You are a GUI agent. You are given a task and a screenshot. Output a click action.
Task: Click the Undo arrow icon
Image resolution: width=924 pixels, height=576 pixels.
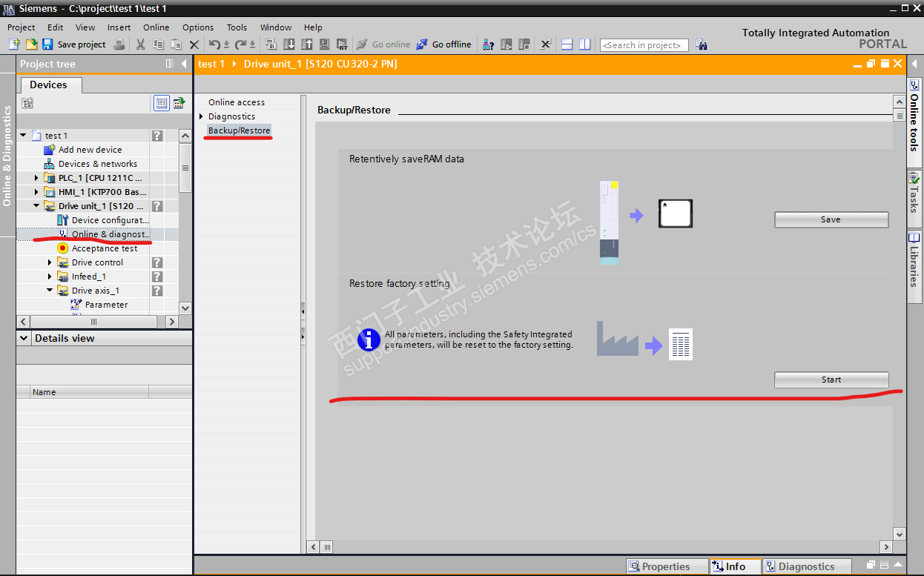216,44
